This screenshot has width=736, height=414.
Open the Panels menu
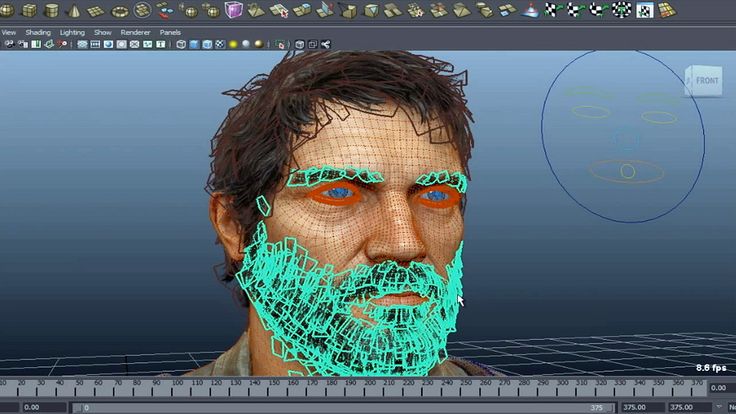[170, 32]
